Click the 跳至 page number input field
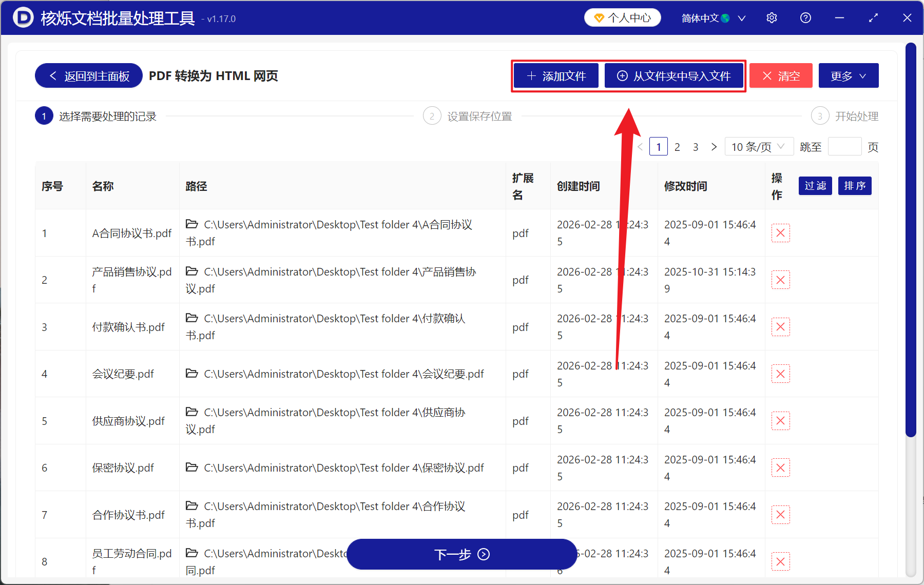Screen dimensions: 924x585 click(x=844, y=146)
